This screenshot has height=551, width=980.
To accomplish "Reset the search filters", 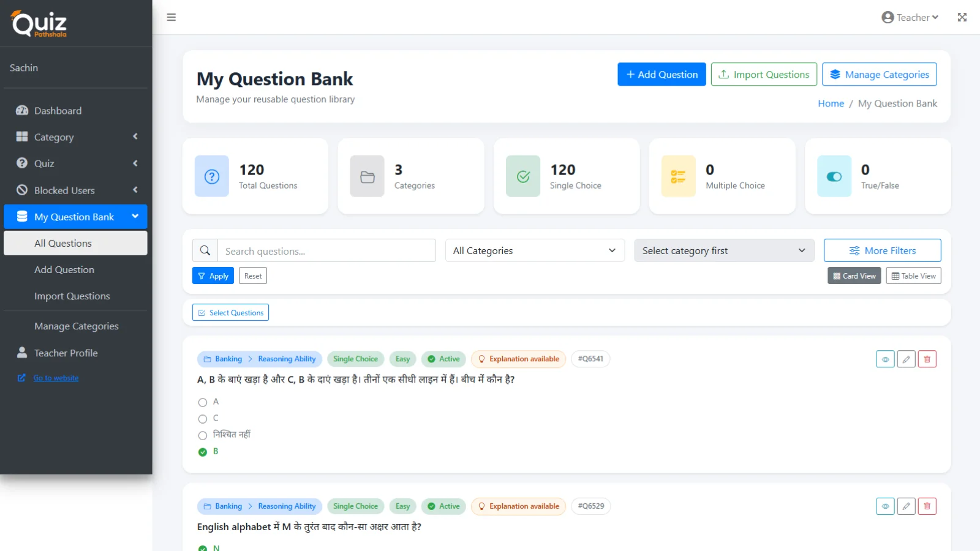I will pos(253,276).
